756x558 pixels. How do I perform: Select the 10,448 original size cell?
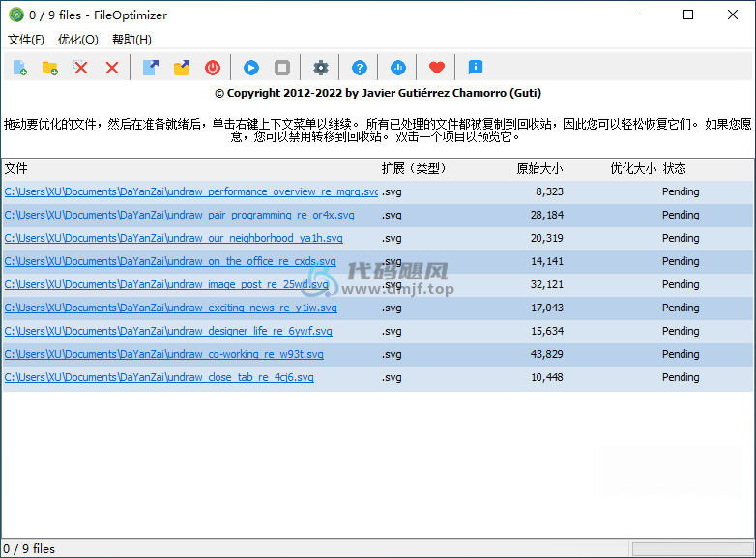(547, 377)
